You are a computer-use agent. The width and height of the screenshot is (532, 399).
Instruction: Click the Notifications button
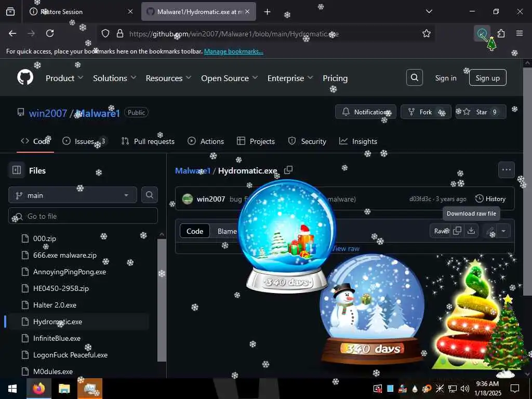366,112
